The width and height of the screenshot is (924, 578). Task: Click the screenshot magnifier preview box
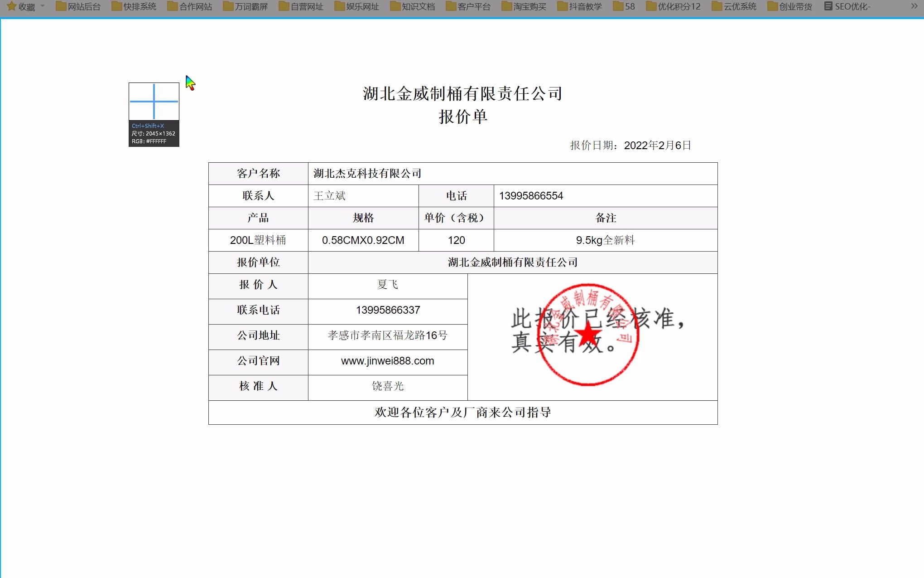click(154, 102)
